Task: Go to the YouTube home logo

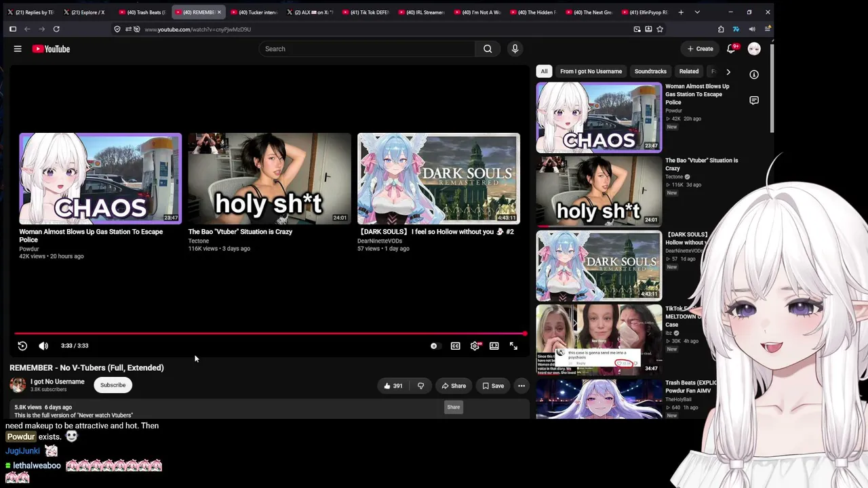Action: (51, 49)
